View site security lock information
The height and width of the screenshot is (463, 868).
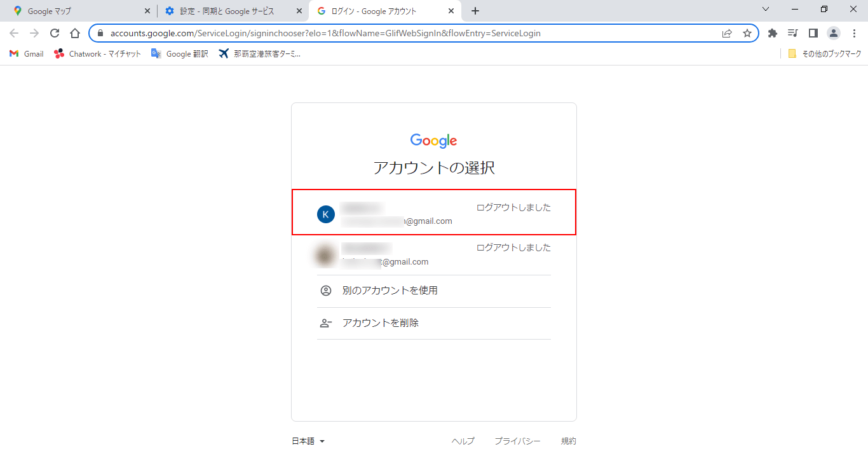(x=100, y=33)
